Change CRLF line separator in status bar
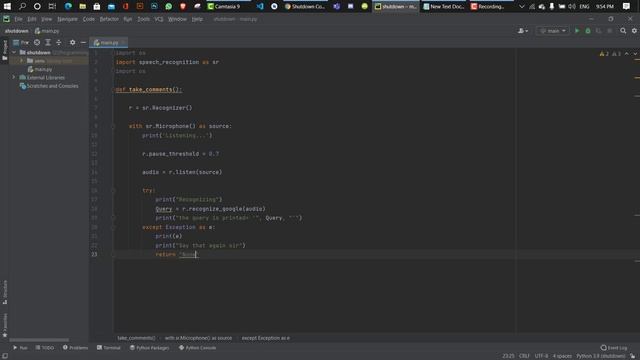This screenshot has height=360, width=640. pos(524,356)
